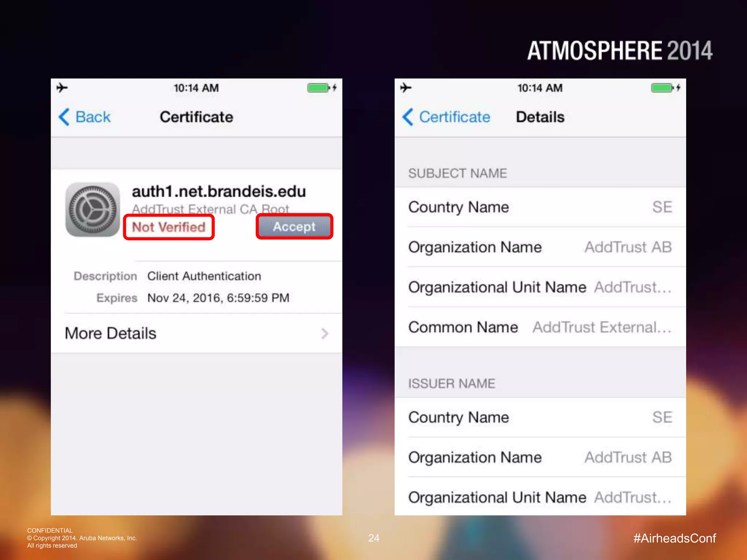The width and height of the screenshot is (747, 560).
Task: Tap airplane mode icon on the left phone
Action: [62, 87]
